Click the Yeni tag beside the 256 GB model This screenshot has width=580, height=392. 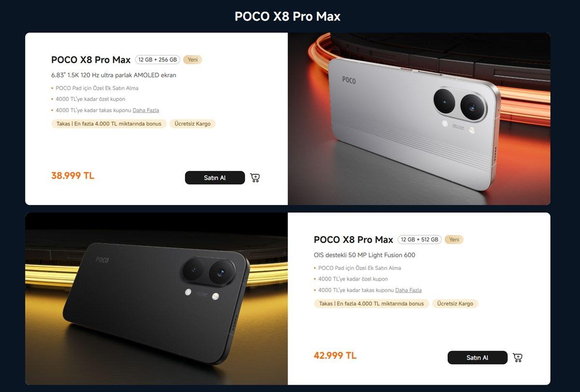point(192,60)
